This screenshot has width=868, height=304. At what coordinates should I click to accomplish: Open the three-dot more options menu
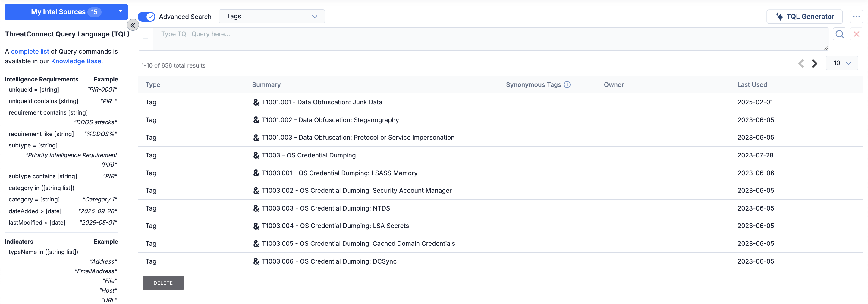point(856,17)
